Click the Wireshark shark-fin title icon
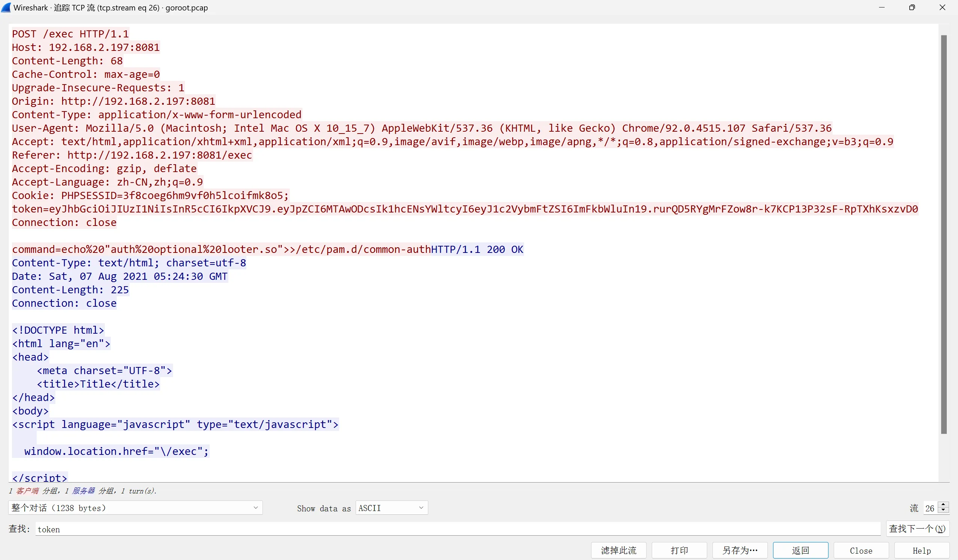Image resolution: width=958 pixels, height=560 pixels. 6,7
